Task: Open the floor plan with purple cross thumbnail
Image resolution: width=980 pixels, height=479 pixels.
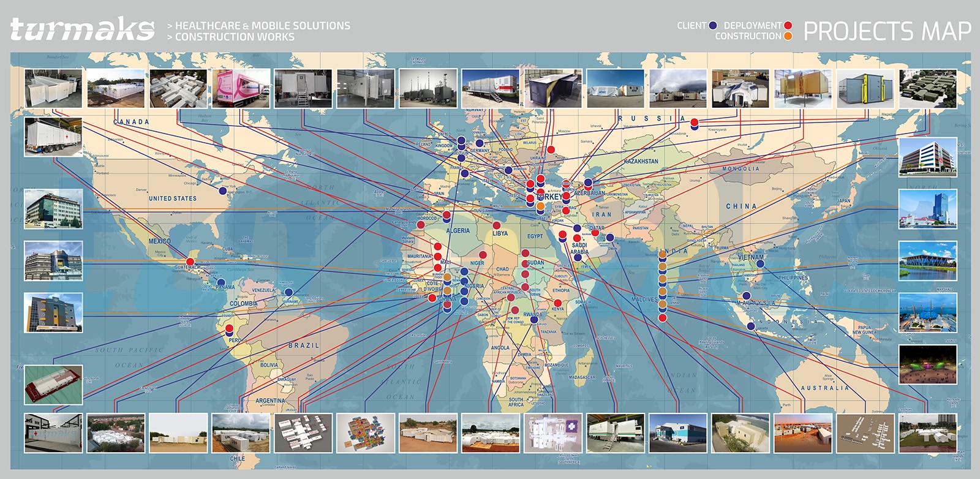Action: point(553,432)
